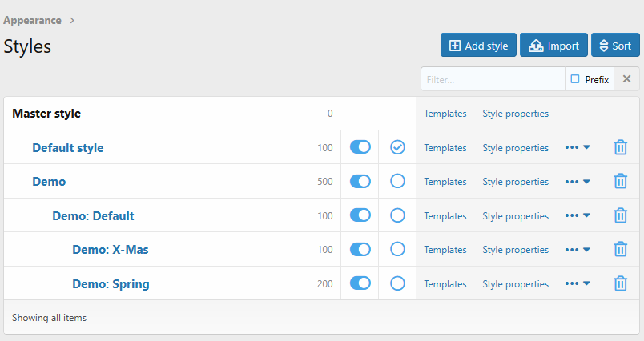Open Style properties for Demo: X-Mas

point(515,250)
